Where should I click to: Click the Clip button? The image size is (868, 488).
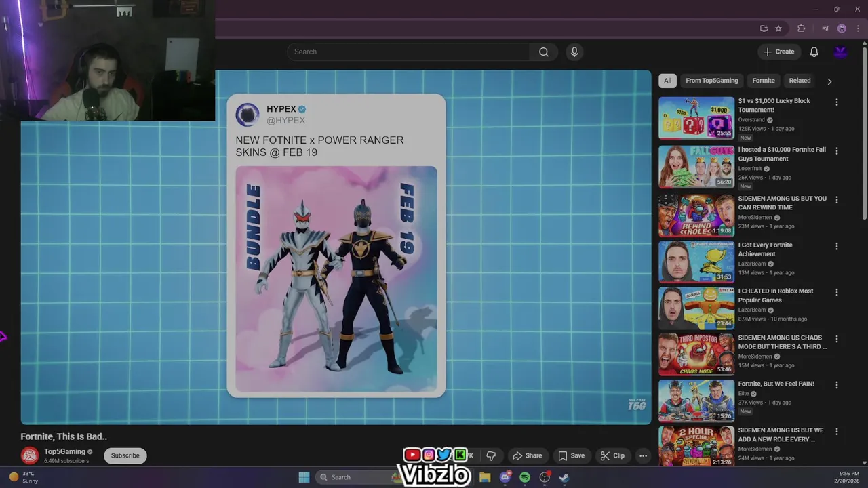pos(612,455)
